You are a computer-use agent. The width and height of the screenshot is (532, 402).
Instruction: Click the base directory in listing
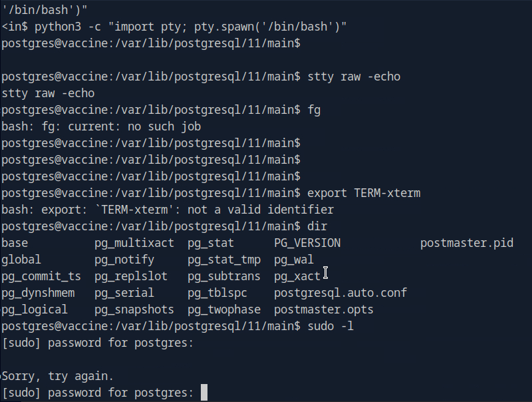[x=15, y=243]
